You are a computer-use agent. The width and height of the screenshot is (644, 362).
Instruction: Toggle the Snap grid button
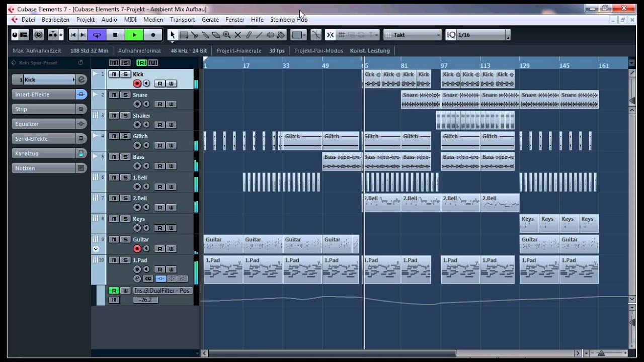(342, 35)
